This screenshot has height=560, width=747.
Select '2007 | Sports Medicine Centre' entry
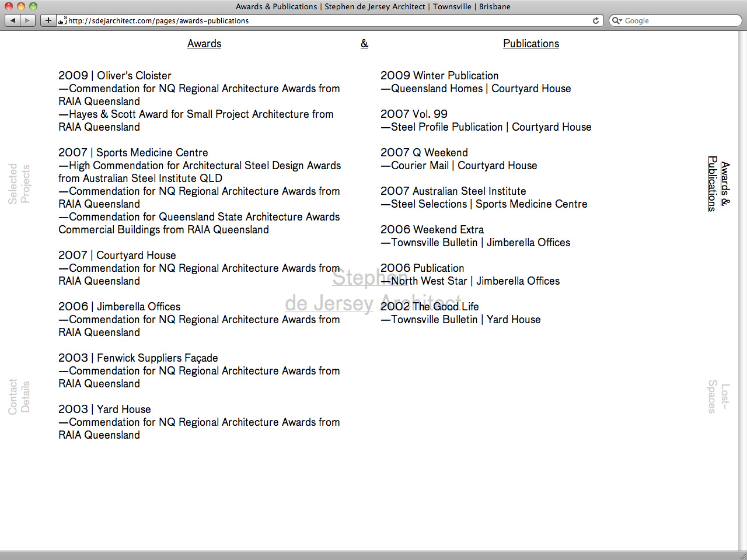point(133,153)
